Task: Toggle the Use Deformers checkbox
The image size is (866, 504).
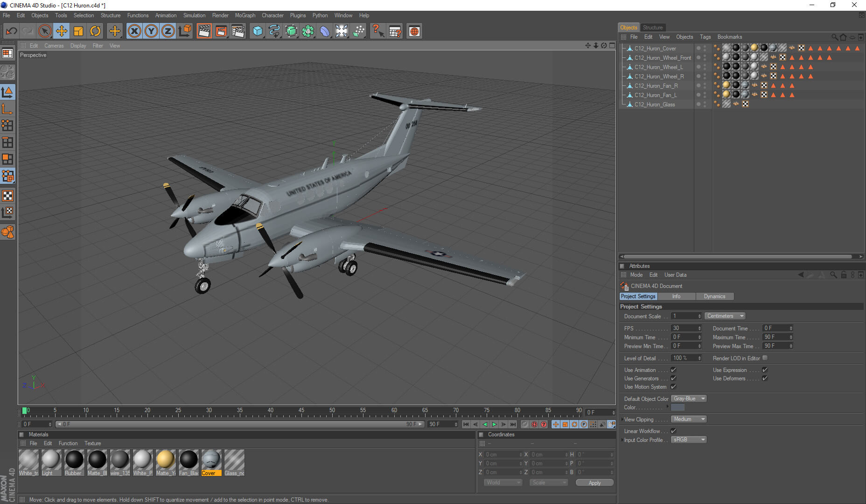Action: [765, 378]
